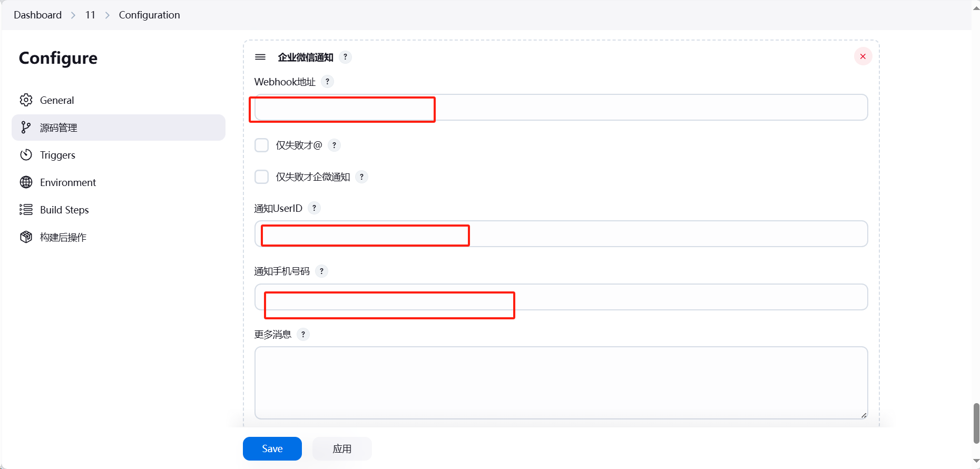This screenshot has width=980, height=469.
Task: Open the Dashboard breadcrumb link
Action: point(38,15)
